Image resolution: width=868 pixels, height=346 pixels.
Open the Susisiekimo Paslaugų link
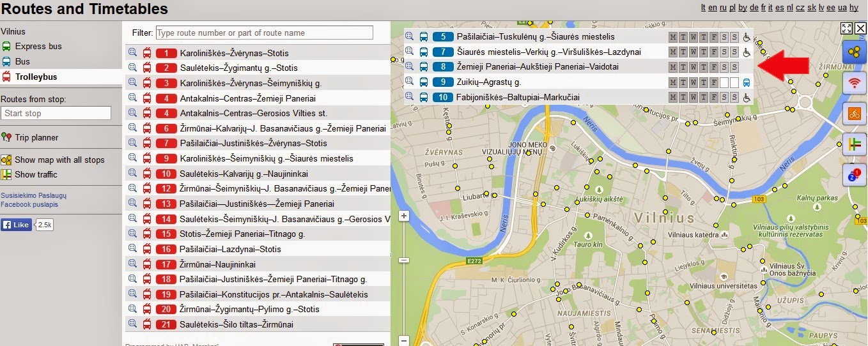[x=33, y=195]
